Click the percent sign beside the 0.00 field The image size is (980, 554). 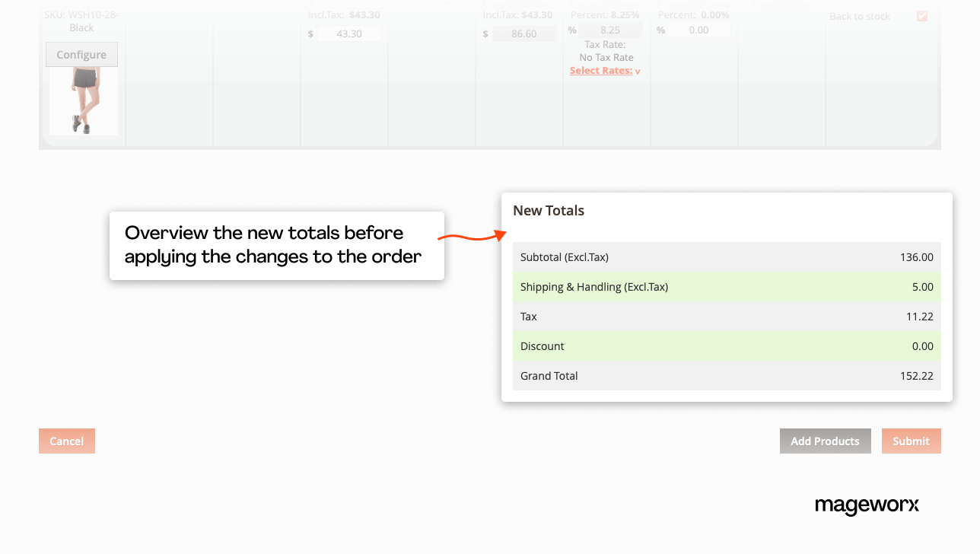[660, 30]
